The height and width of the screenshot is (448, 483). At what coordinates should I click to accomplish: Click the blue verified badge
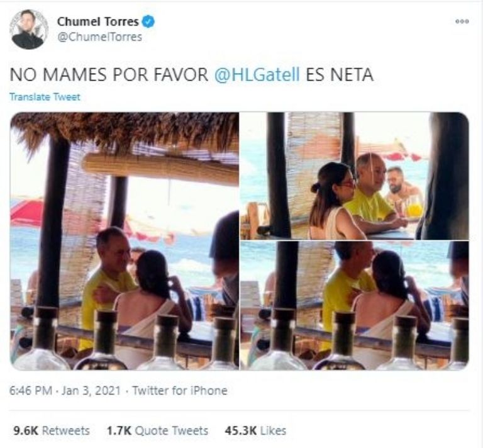pyautogui.click(x=148, y=21)
